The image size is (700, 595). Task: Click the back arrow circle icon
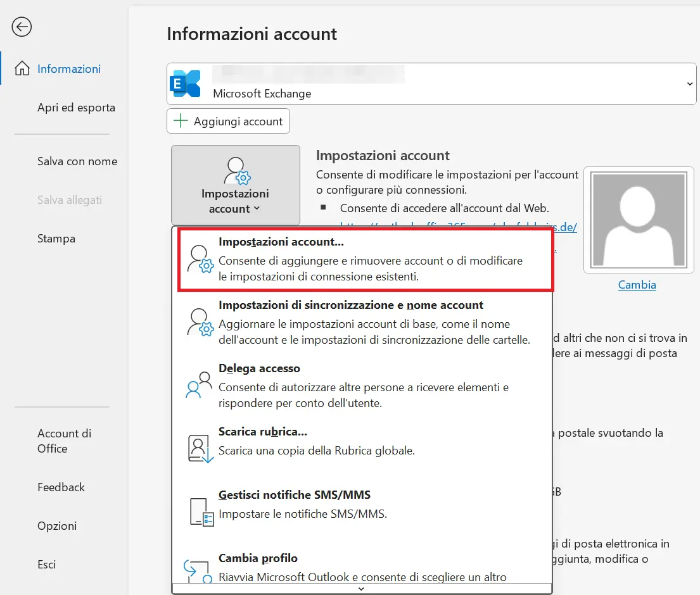(x=22, y=27)
